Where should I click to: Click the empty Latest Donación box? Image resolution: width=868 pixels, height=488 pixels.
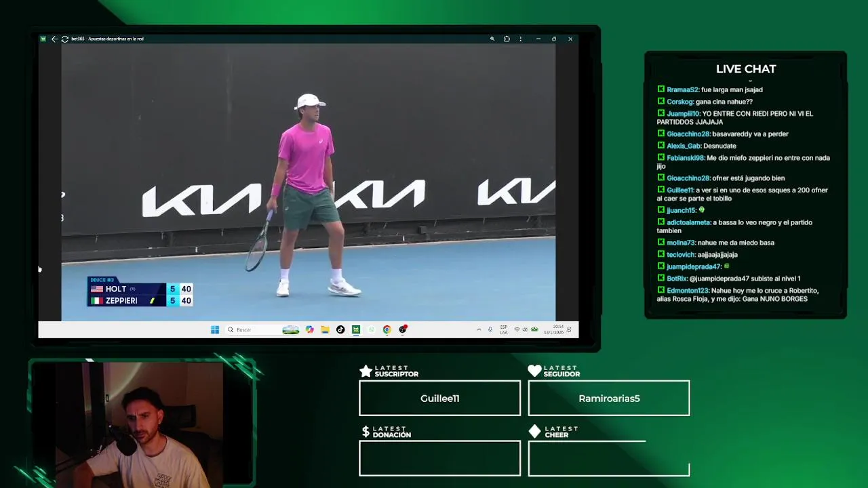click(440, 458)
